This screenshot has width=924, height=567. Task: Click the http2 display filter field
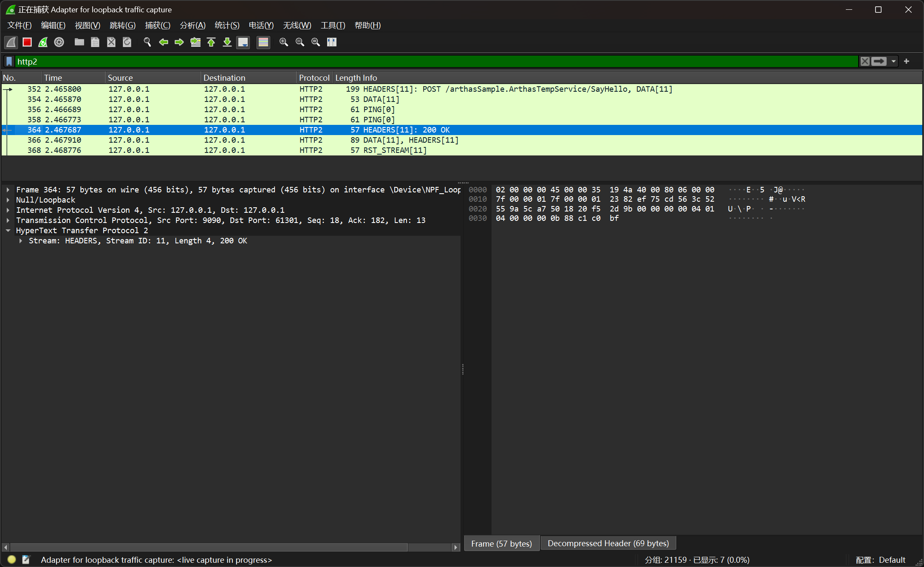[437, 62]
